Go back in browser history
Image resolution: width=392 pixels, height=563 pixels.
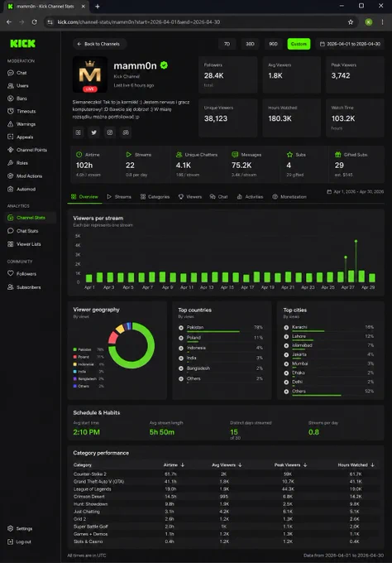pyautogui.click(x=9, y=22)
